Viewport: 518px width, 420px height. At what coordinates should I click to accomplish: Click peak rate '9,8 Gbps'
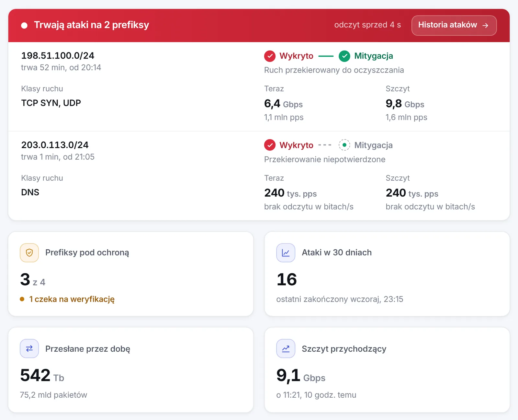[405, 104]
